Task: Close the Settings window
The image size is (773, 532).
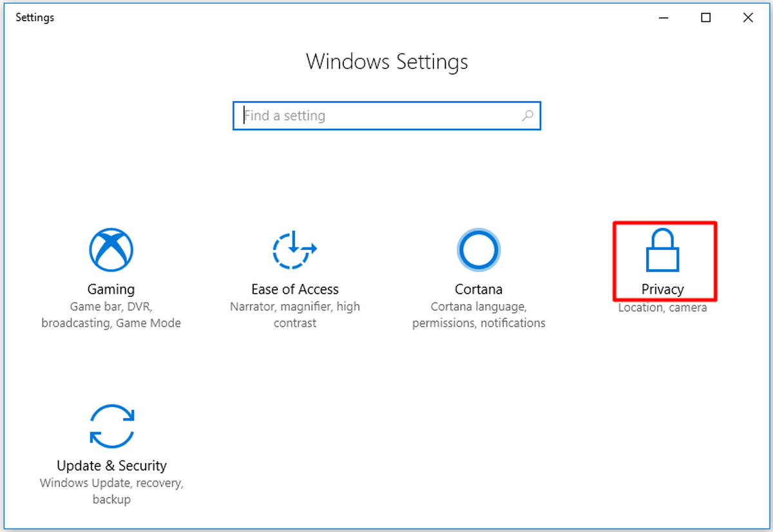Action: point(748,18)
